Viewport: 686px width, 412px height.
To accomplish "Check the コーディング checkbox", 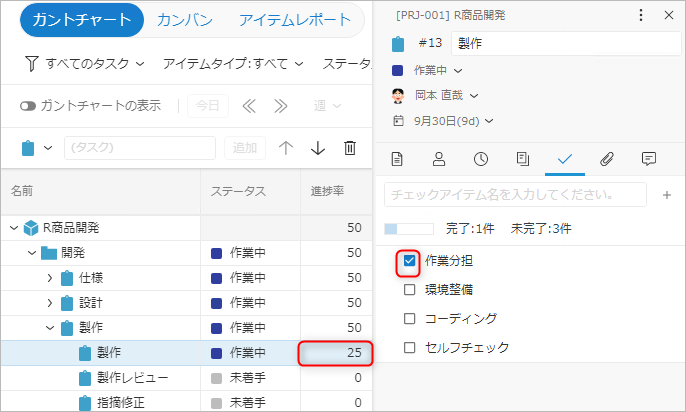I will pyautogui.click(x=409, y=318).
